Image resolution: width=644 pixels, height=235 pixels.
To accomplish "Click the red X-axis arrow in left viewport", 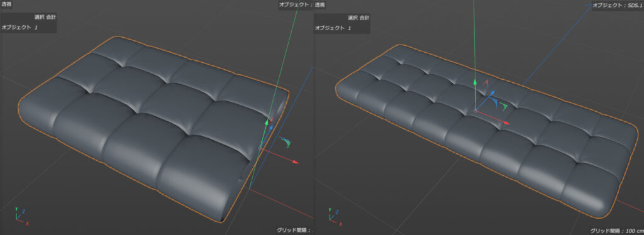I will (x=296, y=162).
